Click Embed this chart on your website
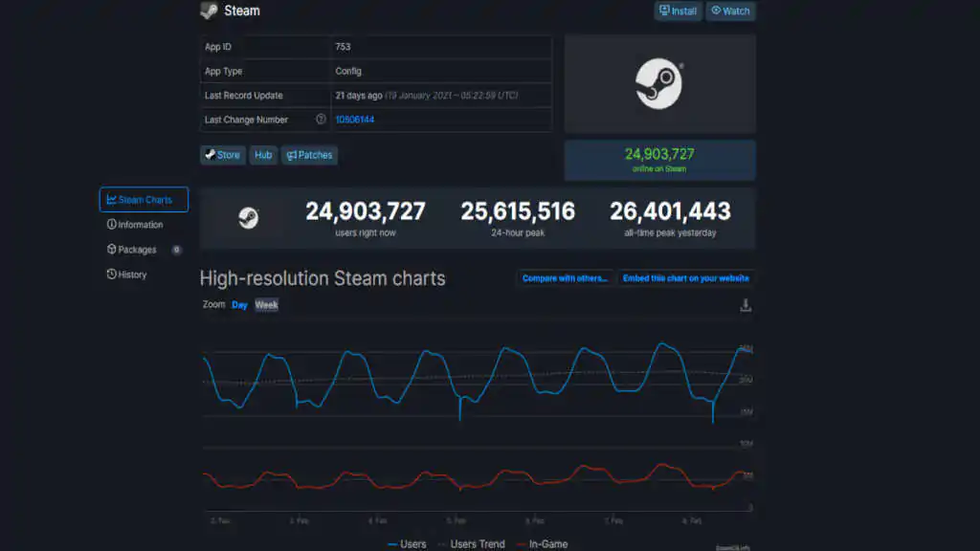The image size is (980, 551). pyautogui.click(x=685, y=278)
